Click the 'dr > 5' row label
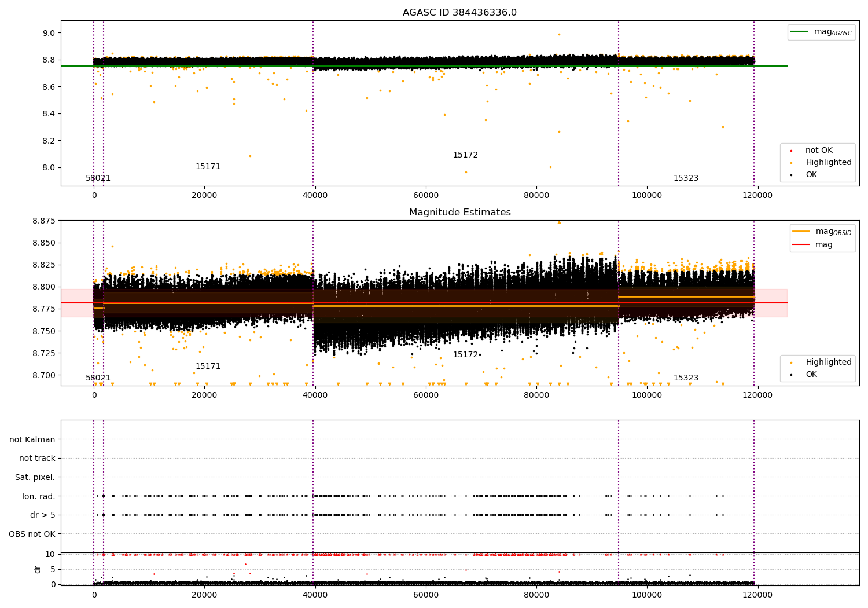The height and width of the screenshot is (608, 868). click(43, 515)
